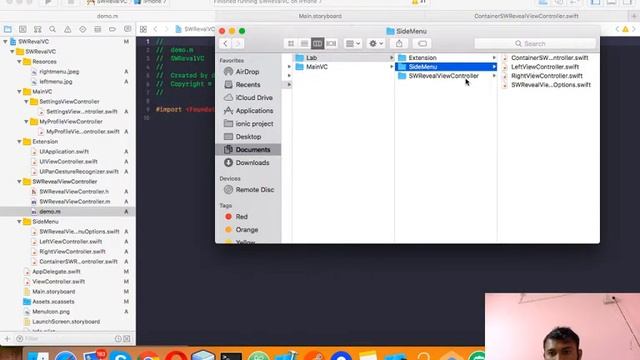Go back in Xcode editor history
The image size is (640, 360).
(x=156, y=29)
